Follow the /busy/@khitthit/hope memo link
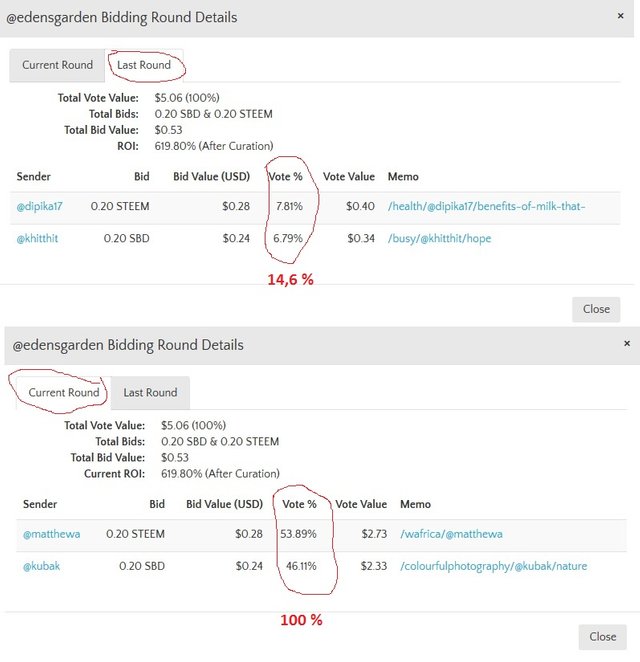640x662 pixels. (x=439, y=239)
